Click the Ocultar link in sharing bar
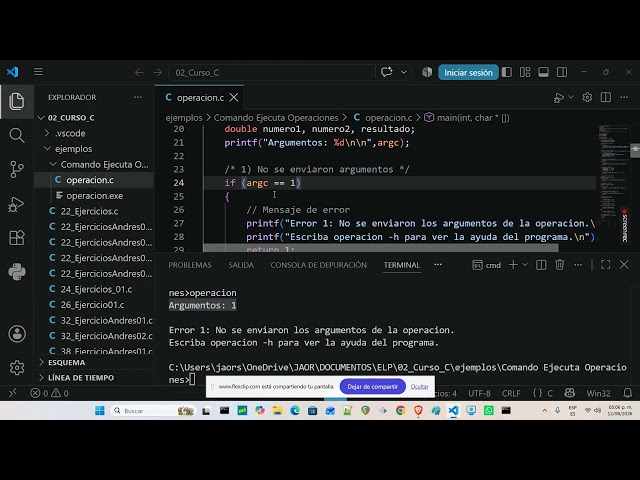Screen dimensions: 640x480 click(x=420, y=387)
